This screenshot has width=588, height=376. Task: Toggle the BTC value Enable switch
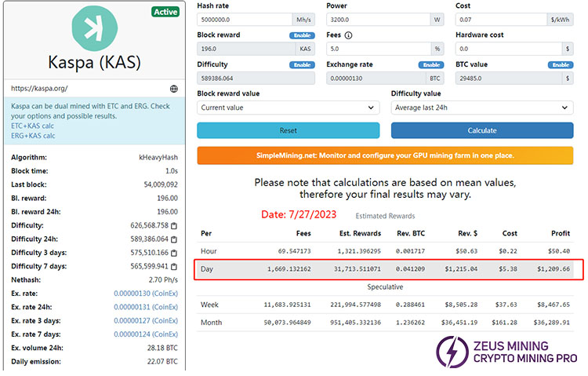tap(561, 64)
